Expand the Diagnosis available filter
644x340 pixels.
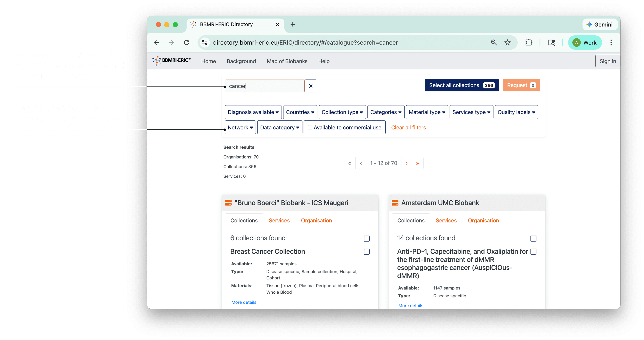(253, 112)
